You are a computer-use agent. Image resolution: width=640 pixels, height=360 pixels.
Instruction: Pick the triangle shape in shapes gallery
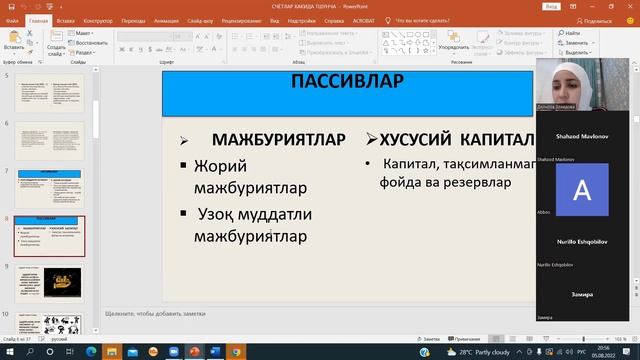tap(386, 43)
